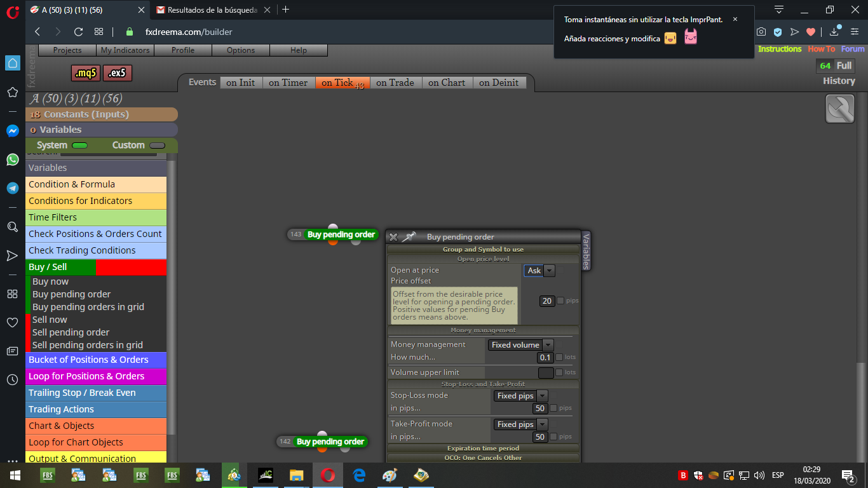Select Buy pending order block 143
Image resolution: width=868 pixels, height=488 pixels.
tap(341, 234)
